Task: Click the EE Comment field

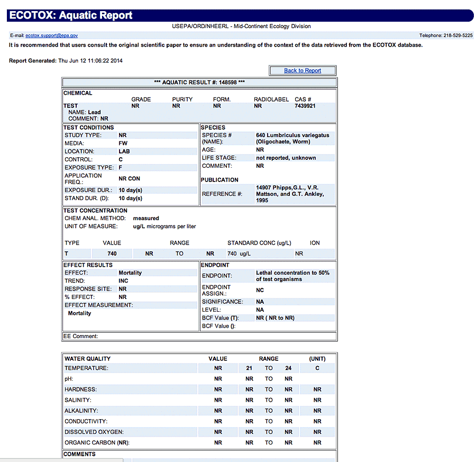Action: pyautogui.click(x=199, y=336)
